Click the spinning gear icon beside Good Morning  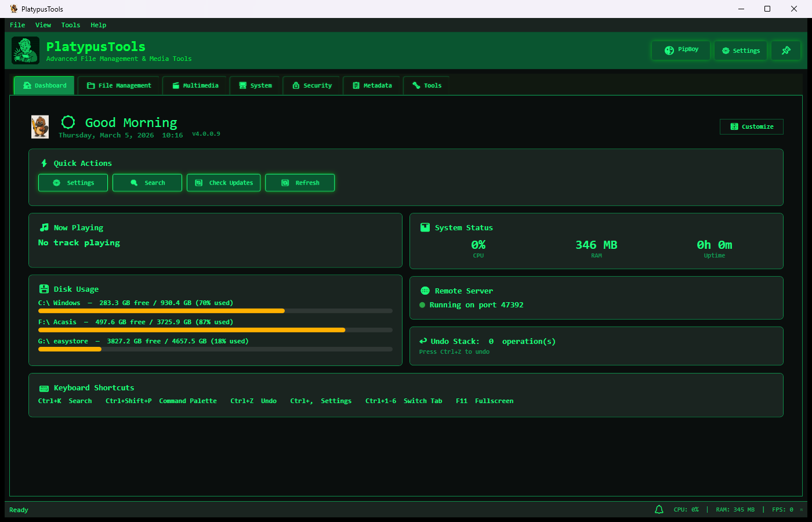pos(68,122)
